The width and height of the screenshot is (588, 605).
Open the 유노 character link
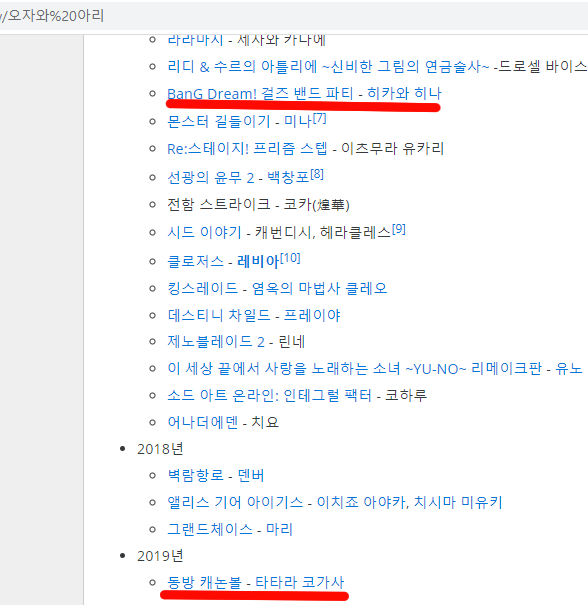569,369
